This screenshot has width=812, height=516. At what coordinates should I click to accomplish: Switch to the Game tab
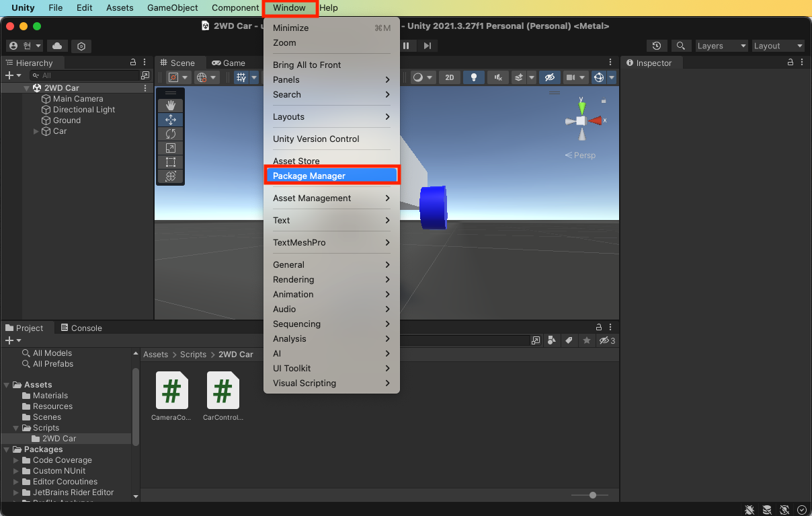point(229,63)
